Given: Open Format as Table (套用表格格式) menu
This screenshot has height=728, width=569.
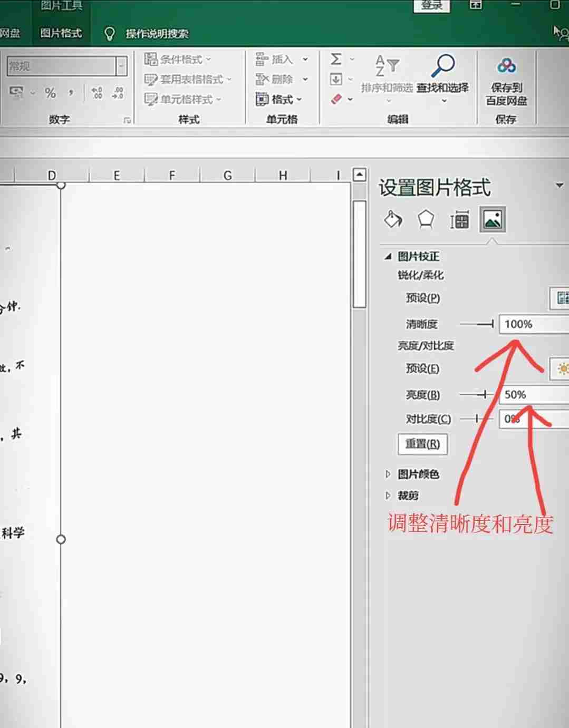Looking at the screenshot, I should tap(188, 79).
